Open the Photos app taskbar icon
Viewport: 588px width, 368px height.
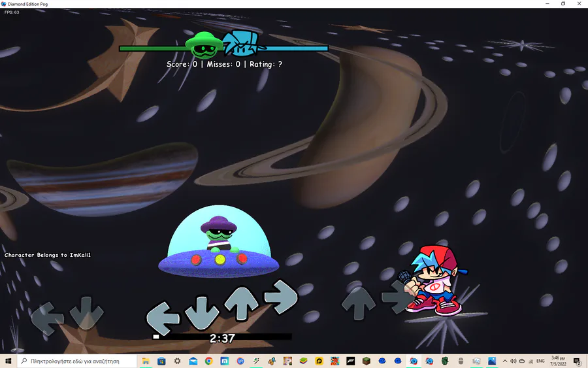[492, 361]
